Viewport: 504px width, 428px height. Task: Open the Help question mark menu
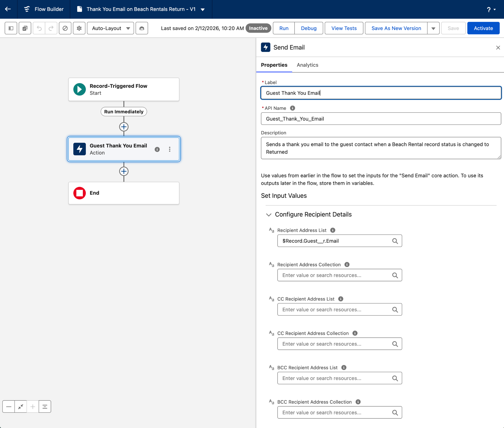coord(491,9)
